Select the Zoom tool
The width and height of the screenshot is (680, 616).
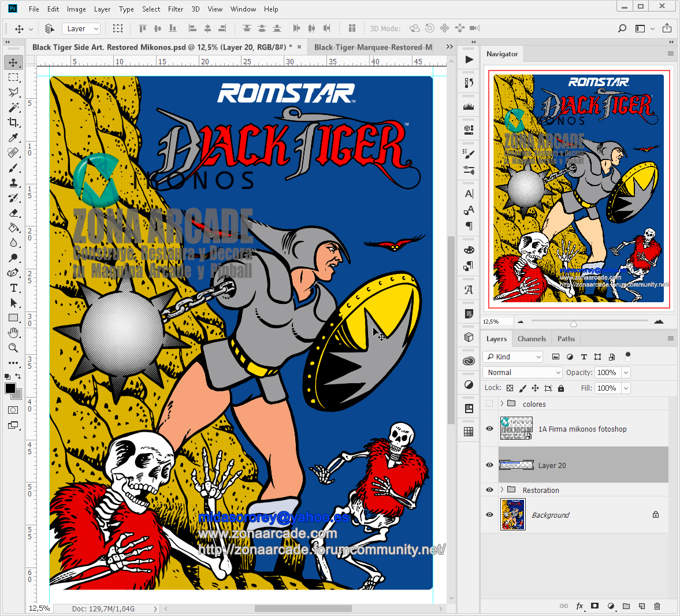13,348
